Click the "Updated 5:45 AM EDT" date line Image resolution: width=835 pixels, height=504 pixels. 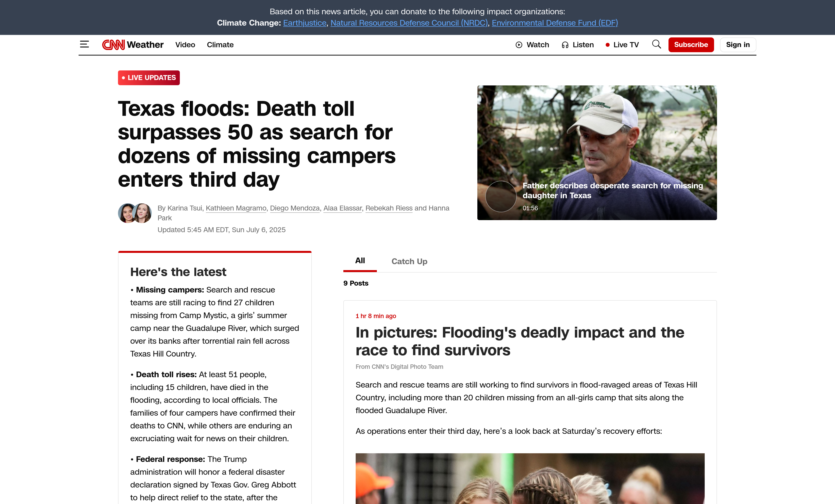click(222, 230)
